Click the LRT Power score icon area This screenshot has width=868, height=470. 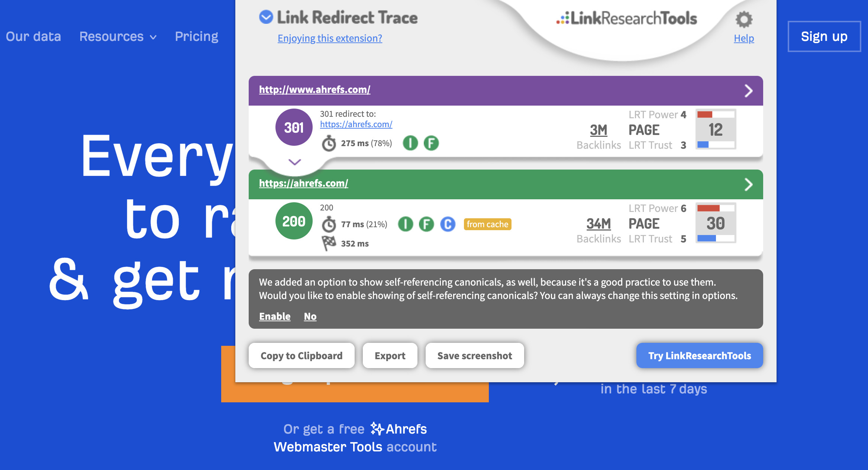click(x=716, y=129)
